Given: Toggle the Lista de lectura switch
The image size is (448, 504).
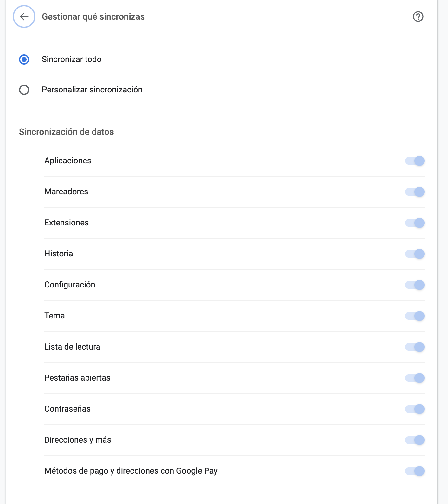Looking at the screenshot, I should 415,347.
